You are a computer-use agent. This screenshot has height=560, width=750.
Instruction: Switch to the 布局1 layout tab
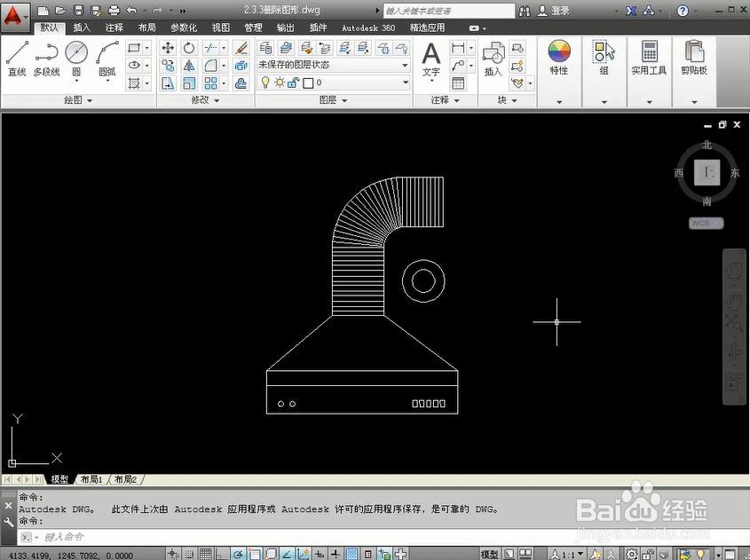click(x=91, y=479)
